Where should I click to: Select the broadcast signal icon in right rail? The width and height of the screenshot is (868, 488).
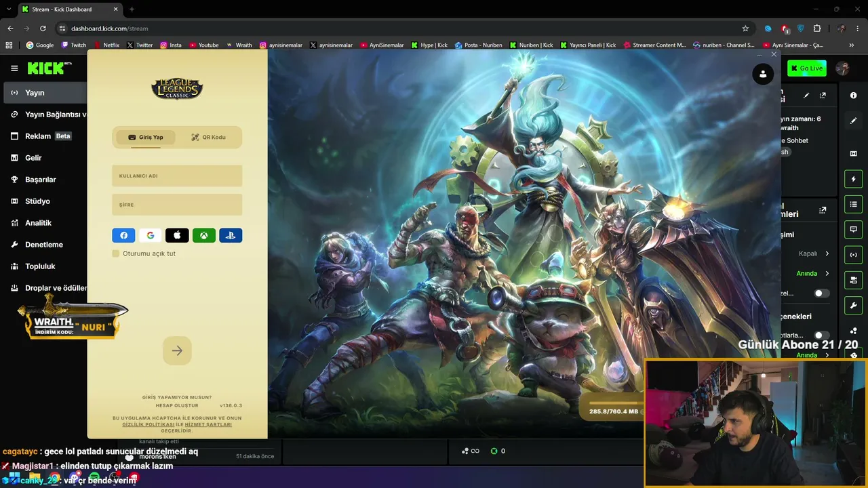[854, 255]
